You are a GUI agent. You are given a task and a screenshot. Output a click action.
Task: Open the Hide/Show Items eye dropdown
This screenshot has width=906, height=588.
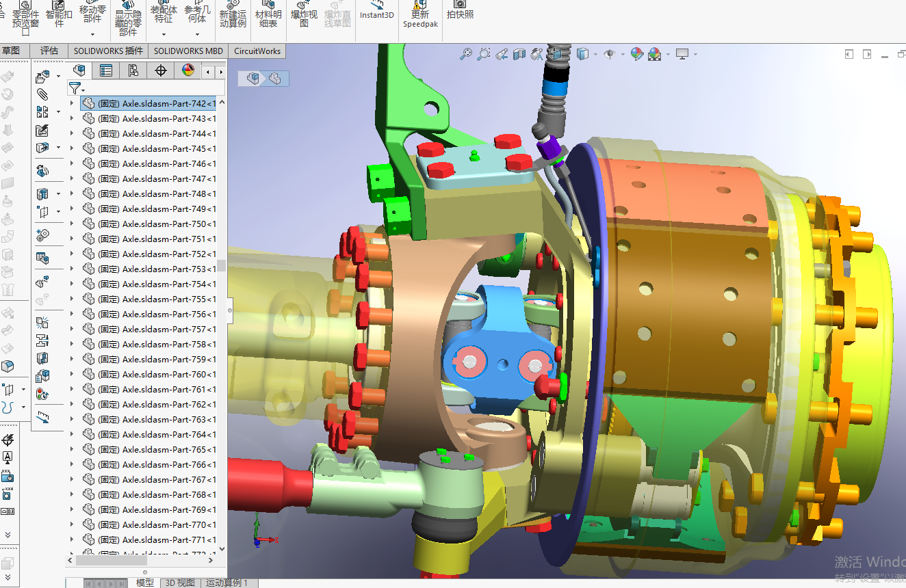tap(622, 55)
